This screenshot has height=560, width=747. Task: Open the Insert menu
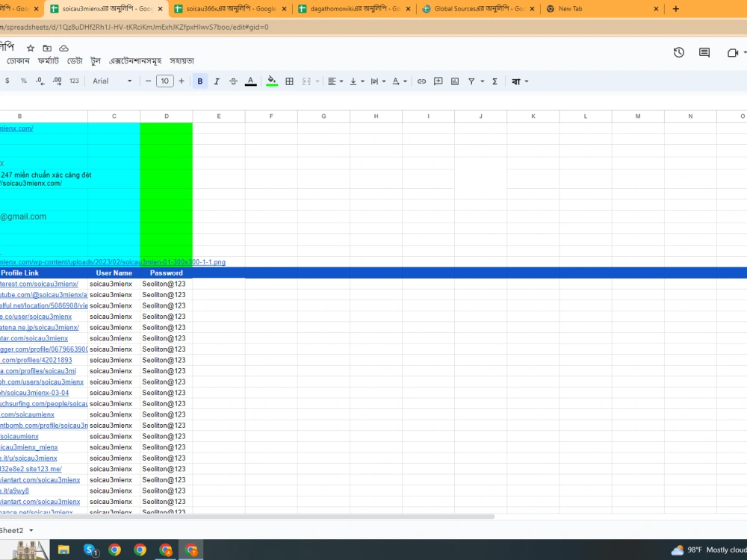tap(18, 61)
